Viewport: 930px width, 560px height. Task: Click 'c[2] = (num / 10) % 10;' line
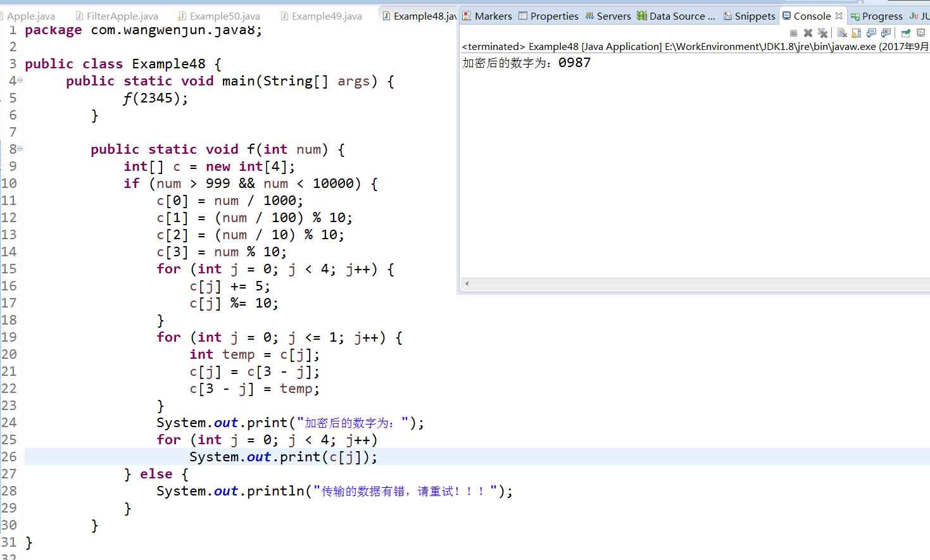click(250, 235)
